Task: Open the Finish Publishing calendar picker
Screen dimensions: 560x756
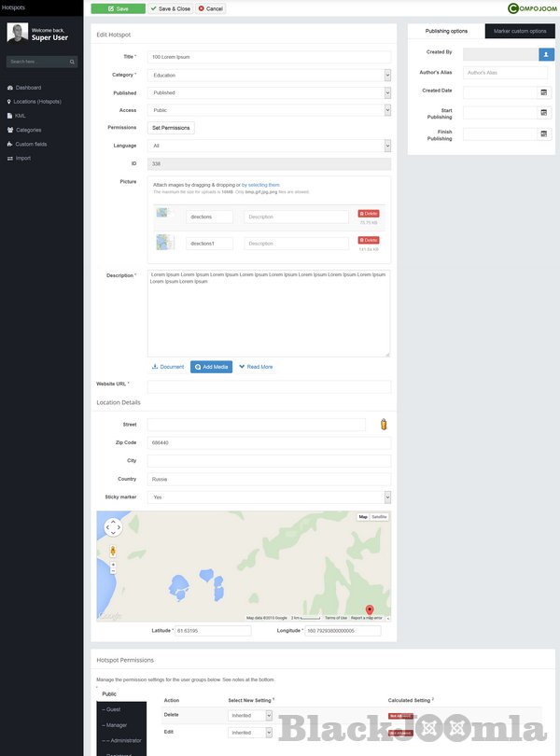Action: pyautogui.click(x=544, y=133)
